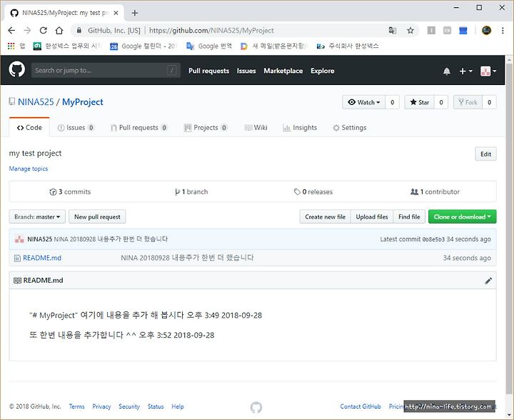Viewport: 514px width, 420px height.
Task: Open the Insights tab
Action: [300, 128]
